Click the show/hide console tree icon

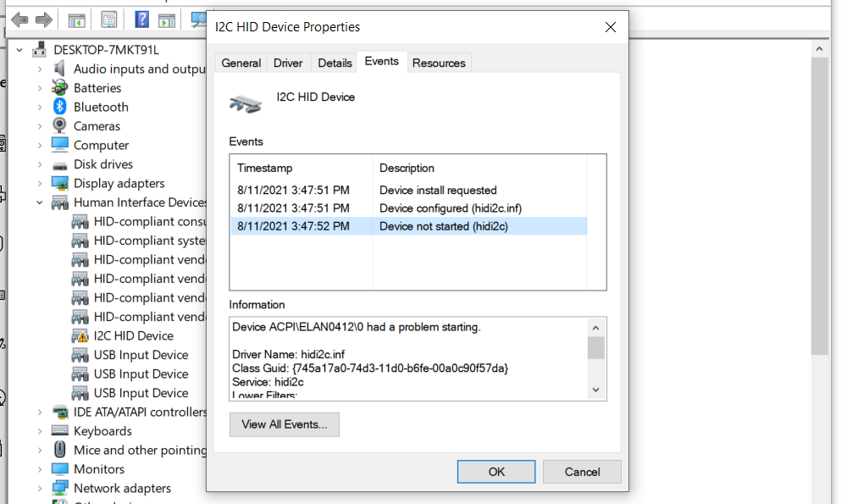(77, 21)
